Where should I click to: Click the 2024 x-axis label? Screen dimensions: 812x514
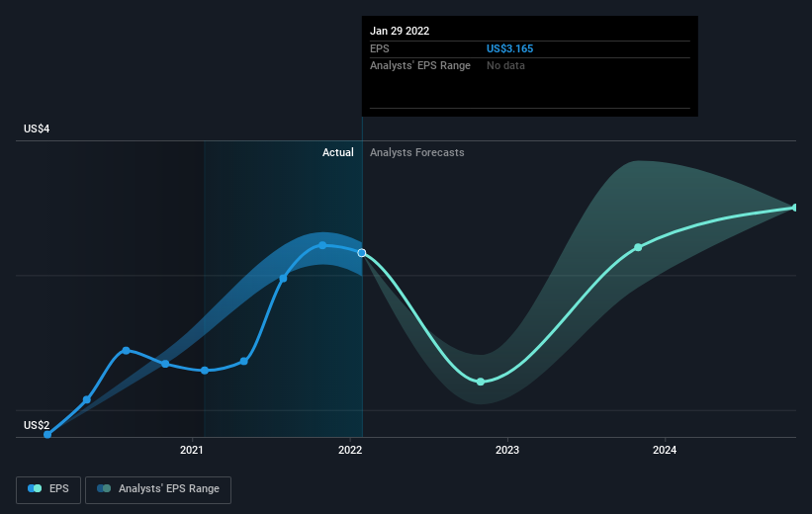point(665,450)
